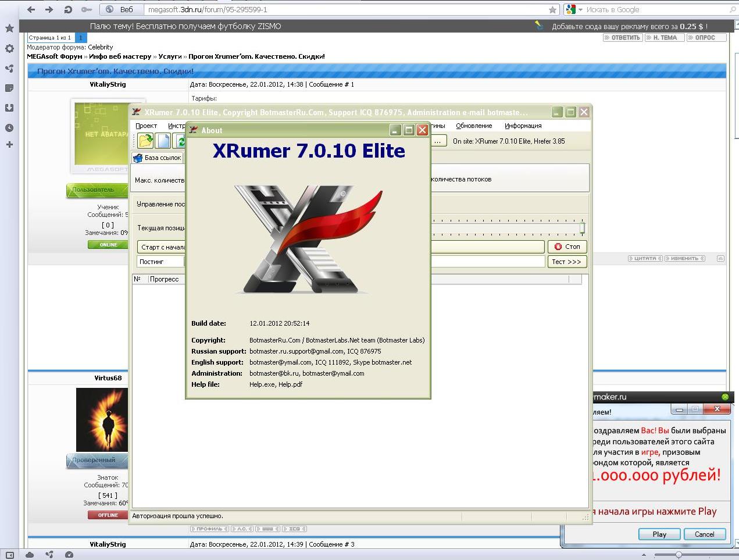Viewport: 739px width, 560px height.
Task: Click the ЦИТАТА quote button
Action: pos(645,258)
